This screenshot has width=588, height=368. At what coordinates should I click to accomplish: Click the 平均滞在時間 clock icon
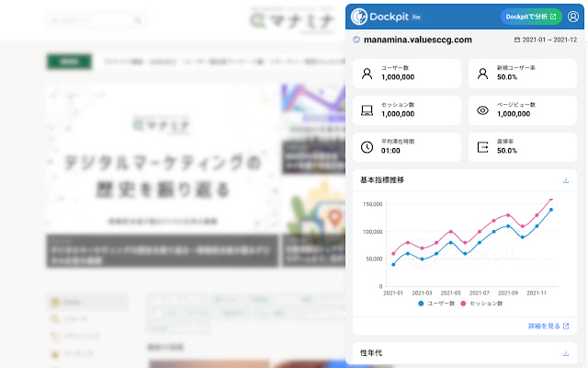[x=367, y=147]
